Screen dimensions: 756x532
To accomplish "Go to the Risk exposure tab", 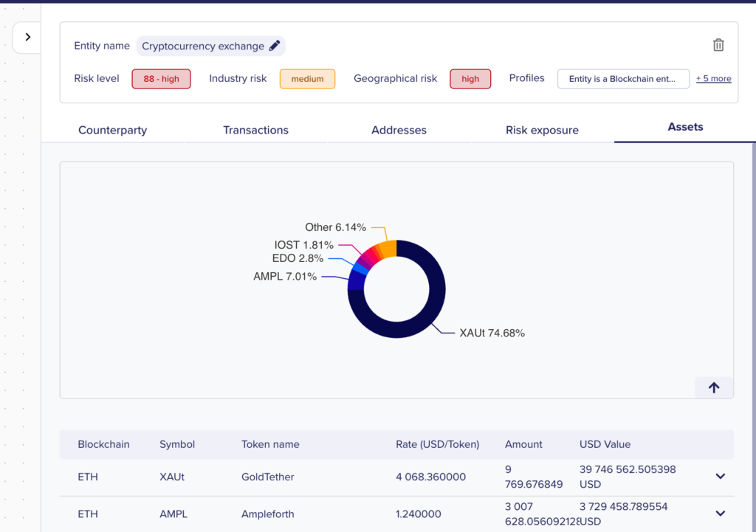I will (x=542, y=130).
